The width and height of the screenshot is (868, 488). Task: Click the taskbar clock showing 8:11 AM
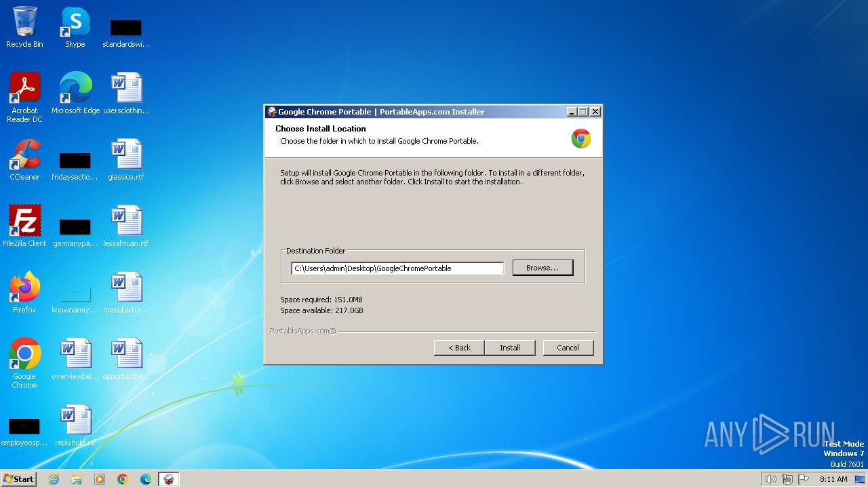point(833,479)
